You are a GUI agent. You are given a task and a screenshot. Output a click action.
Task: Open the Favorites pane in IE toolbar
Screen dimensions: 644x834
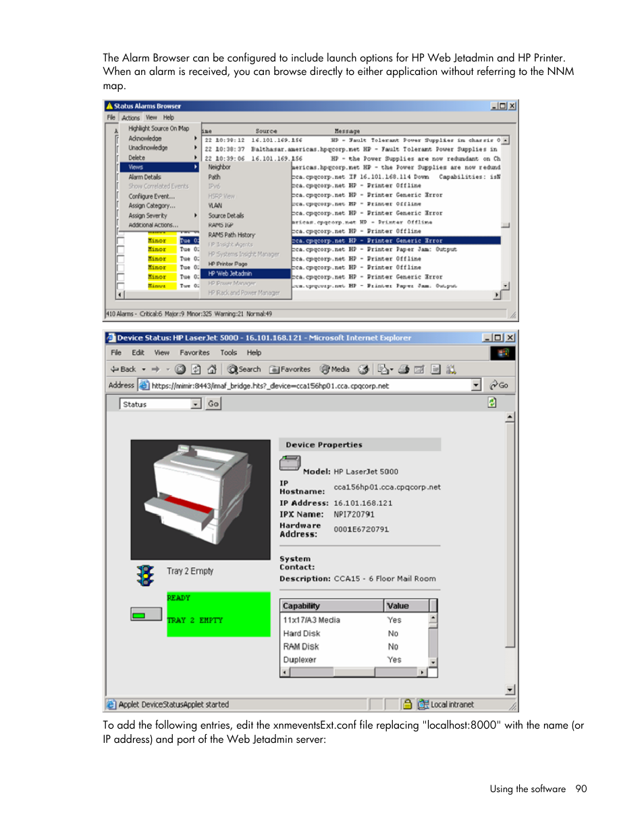pos(290,369)
